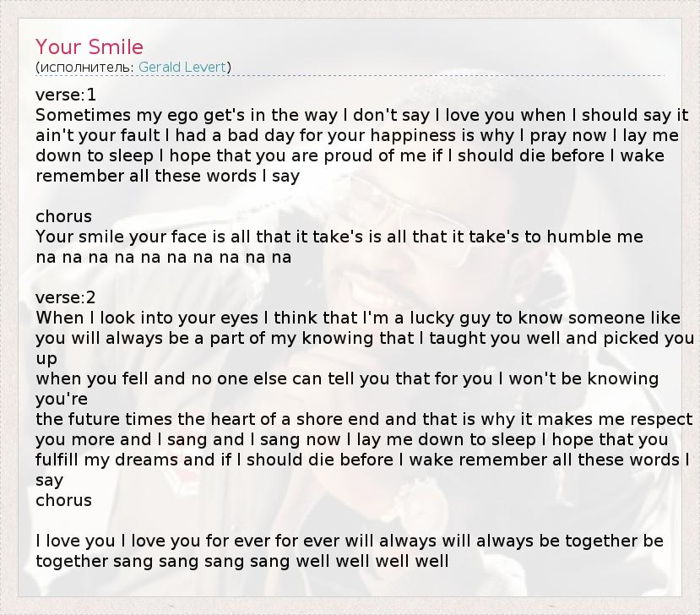The width and height of the screenshot is (700, 615).
Task: Click the line starting "Sometimes my ego"
Action: (361, 115)
